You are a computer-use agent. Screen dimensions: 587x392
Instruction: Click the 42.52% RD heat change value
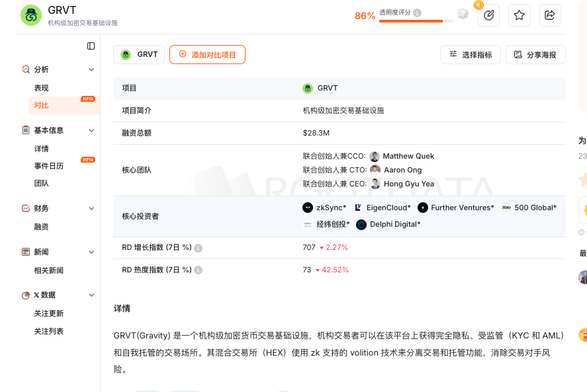click(335, 270)
